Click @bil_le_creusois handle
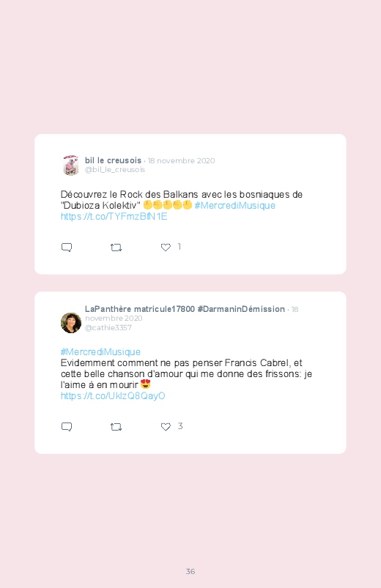 coord(115,169)
